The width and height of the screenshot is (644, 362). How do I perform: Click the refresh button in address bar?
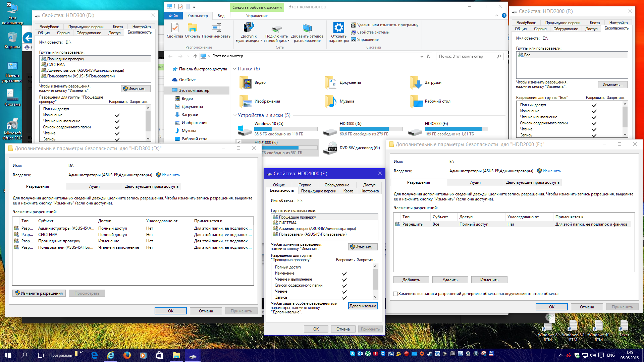pyautogui.click(x=428, y=56)
